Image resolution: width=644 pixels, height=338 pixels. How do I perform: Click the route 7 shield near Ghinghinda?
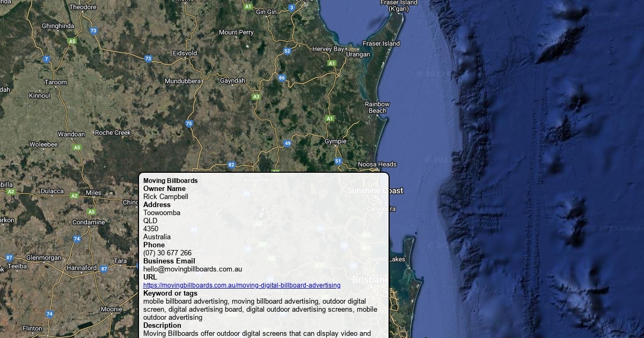(x=47, y=60)
